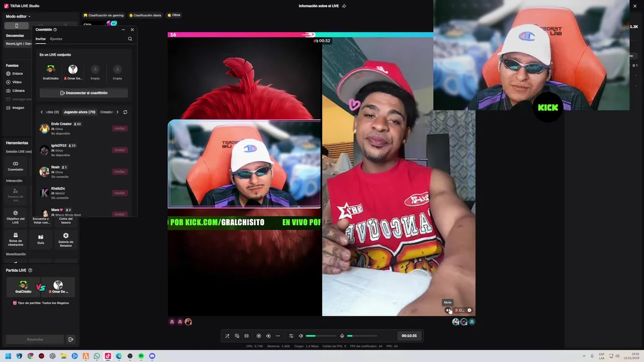Add a Cámara source
Screen dimensions: 644x362
point(15,90)
